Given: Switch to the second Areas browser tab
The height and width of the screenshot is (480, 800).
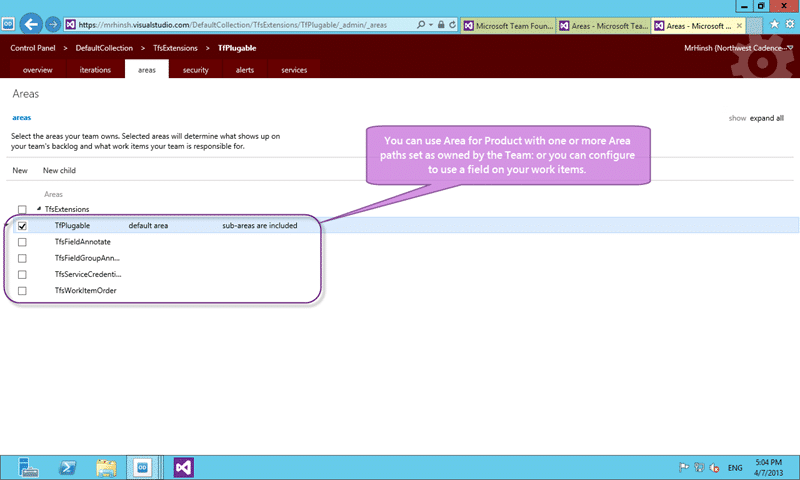Looking at the screenshot, I should point(604,26).
